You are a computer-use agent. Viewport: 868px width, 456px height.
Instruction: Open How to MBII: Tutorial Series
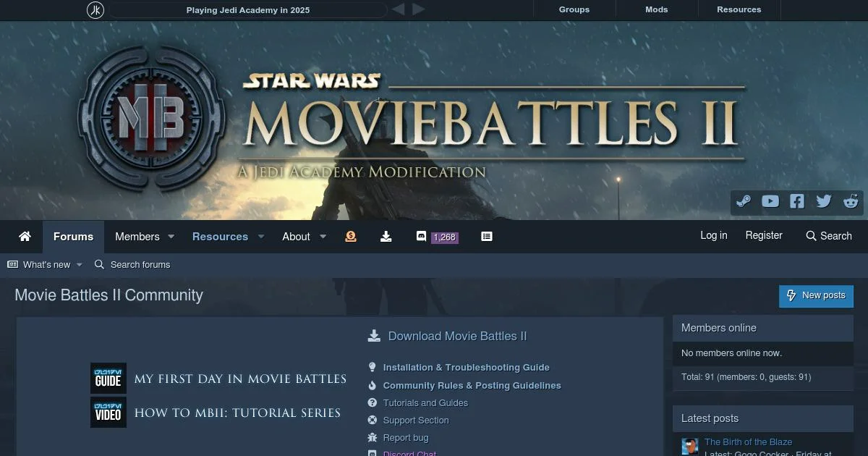coord(237,413)
